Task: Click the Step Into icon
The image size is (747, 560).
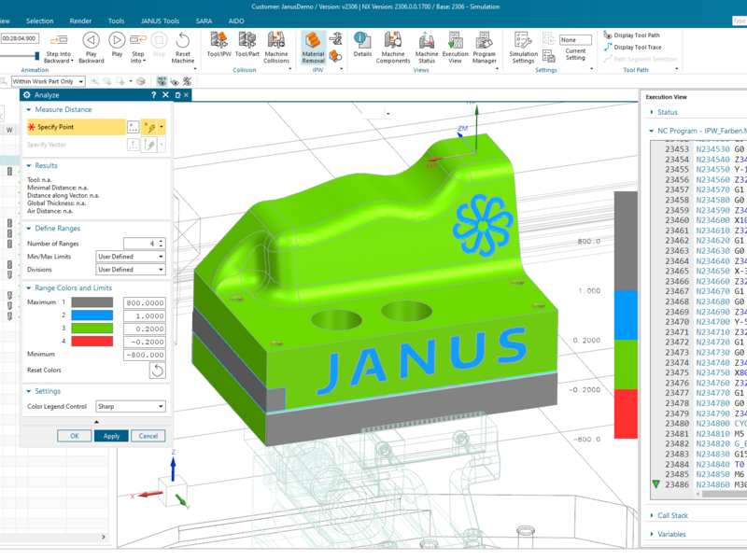Action: [137, 40]
